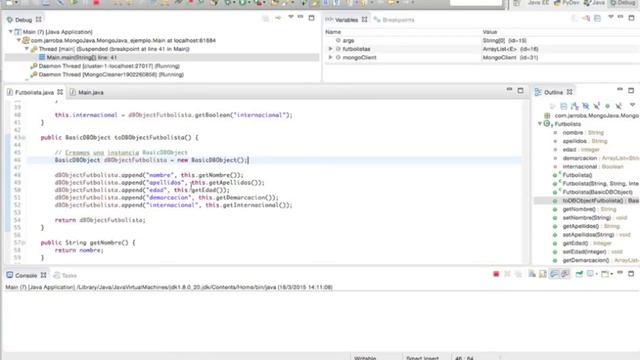Click the Smart Insert status bar entry
Screen dimensions: 640x360
click(x=422, y=358)
